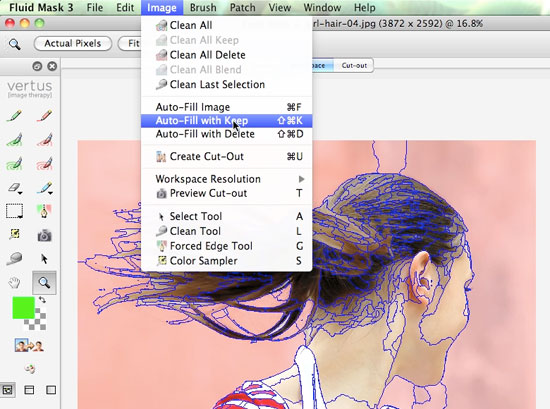Open the color palette icon in toolbox
This screenshot has width=550, height=409.
(30, 369)
